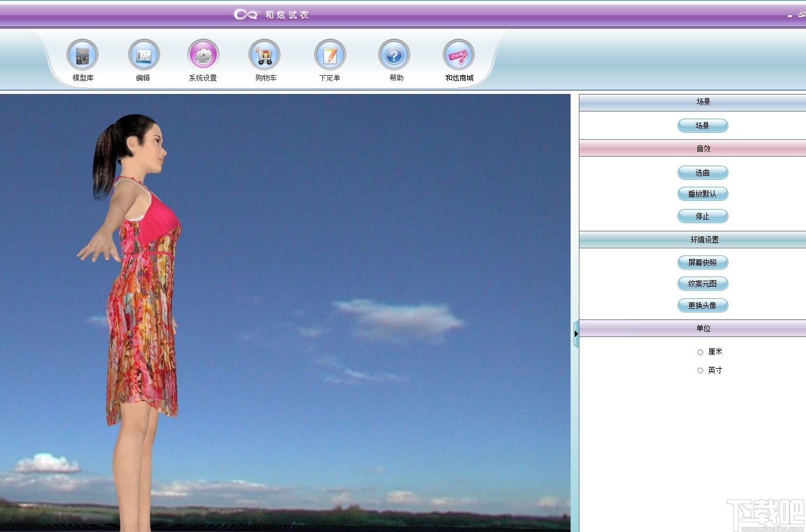
Task: Click the 选曲 select music button
Action: pos(703,173)
